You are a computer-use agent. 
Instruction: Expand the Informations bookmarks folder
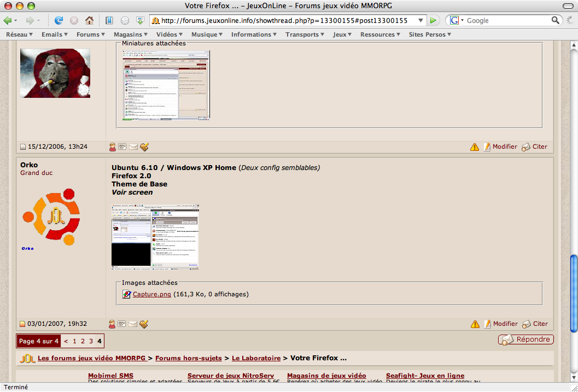tap(254, 34)
